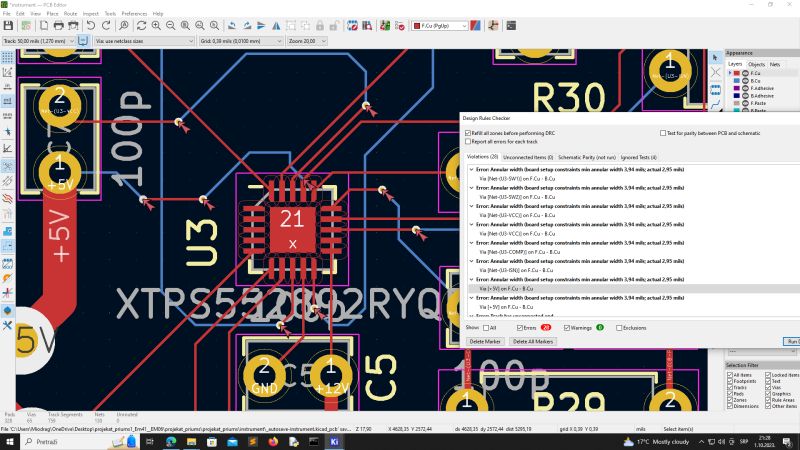Toggle the Errors filter checkbox

pos(519,328)
